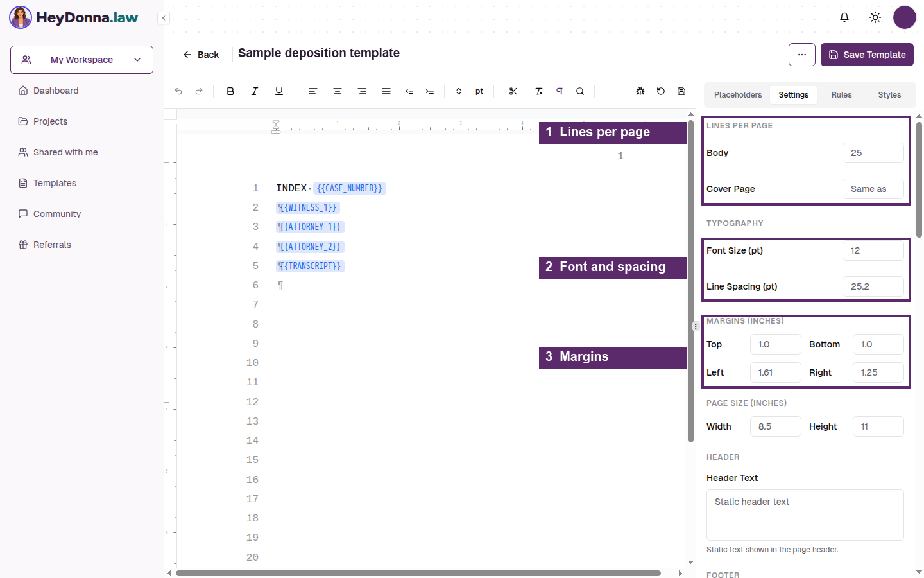
Task: Clear text formatting
Action: [x=539, y=91]
